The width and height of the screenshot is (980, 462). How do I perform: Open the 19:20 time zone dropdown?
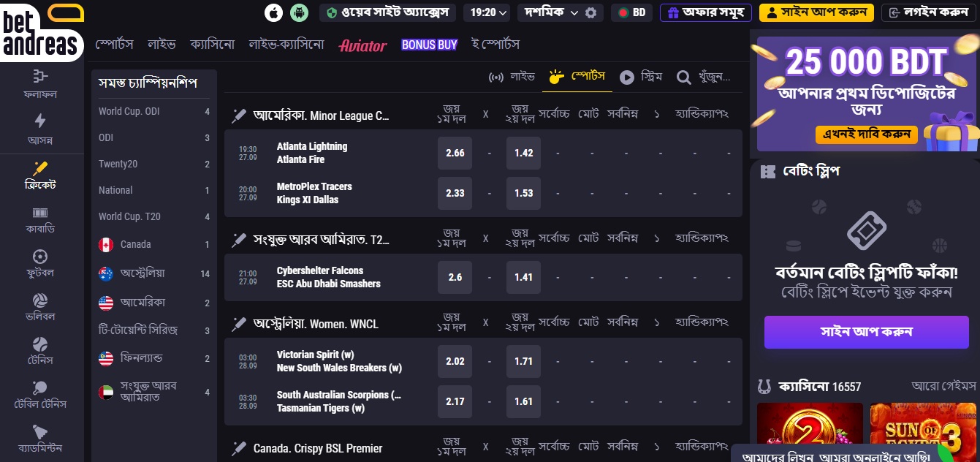tap(489, 12)
